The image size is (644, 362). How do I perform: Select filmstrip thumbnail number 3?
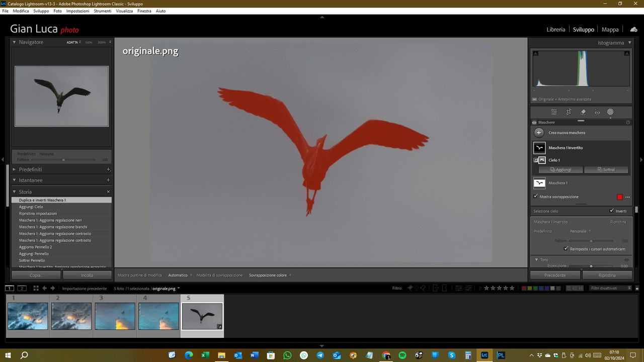[115, 316]
